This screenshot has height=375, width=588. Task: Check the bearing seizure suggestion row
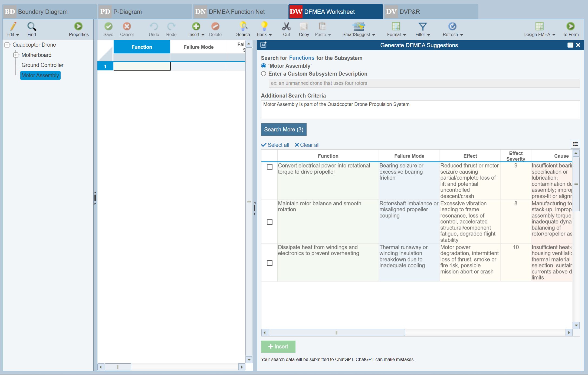coord(270,167)
